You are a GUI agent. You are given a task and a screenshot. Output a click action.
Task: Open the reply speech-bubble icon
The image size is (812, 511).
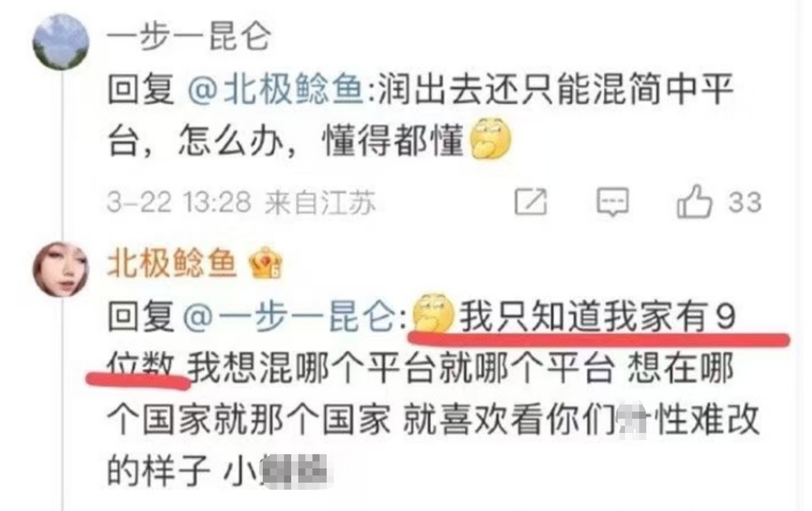click(x=611, y=203)
